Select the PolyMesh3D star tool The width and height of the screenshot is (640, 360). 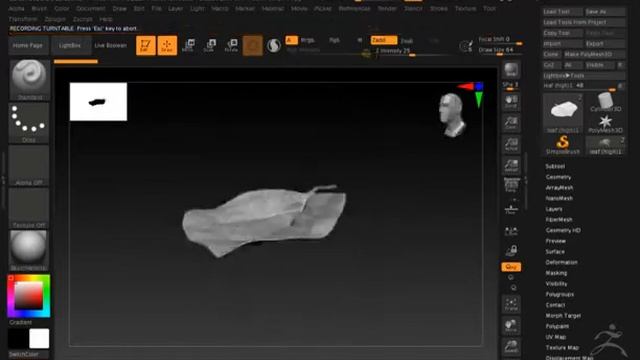click(x=605, y=124)
